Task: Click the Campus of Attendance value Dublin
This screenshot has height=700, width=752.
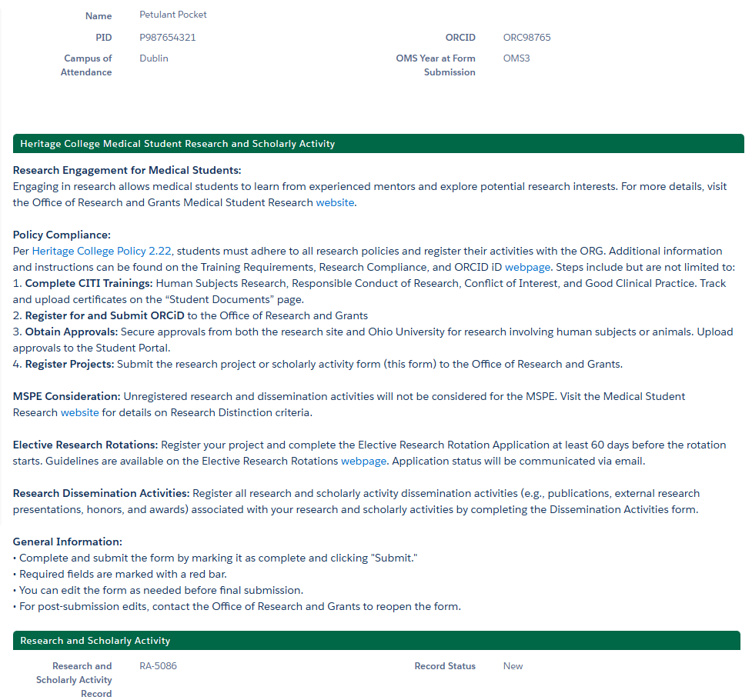Action: pos(154,58)
